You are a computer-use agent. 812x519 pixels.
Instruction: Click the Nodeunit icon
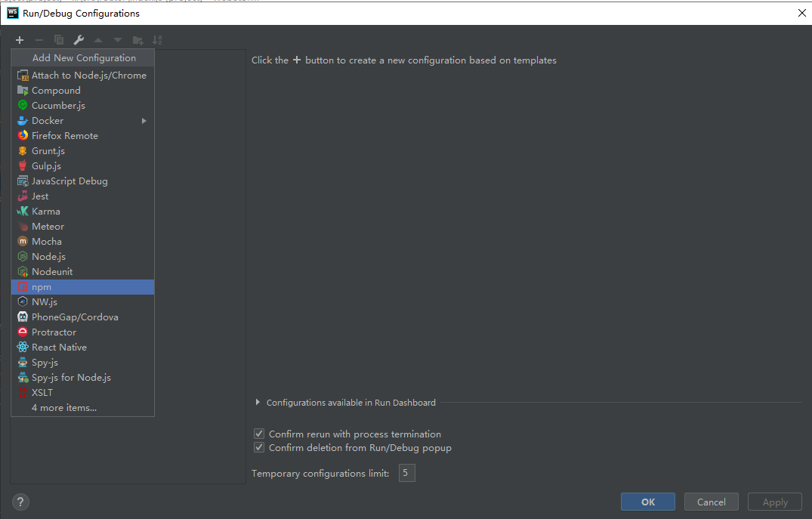coord(23,271)
